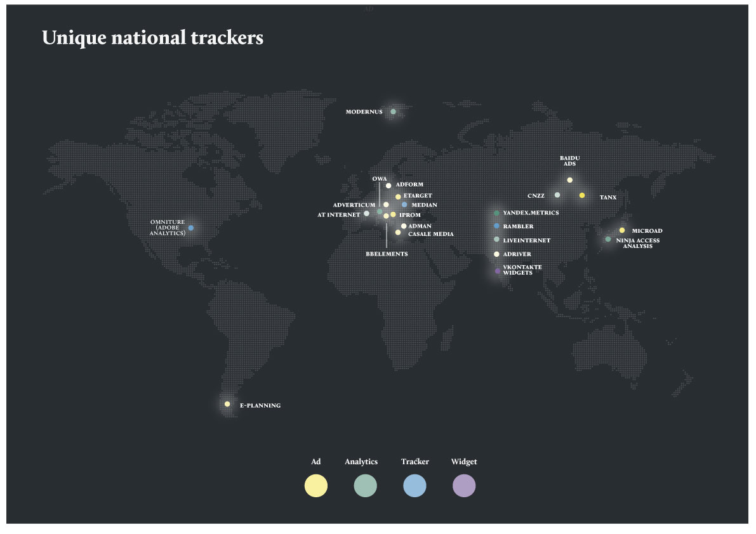This screenshot has width=756, height=534.
Task: Click the LIVEINTERNET label
Action: click(526, 240)
